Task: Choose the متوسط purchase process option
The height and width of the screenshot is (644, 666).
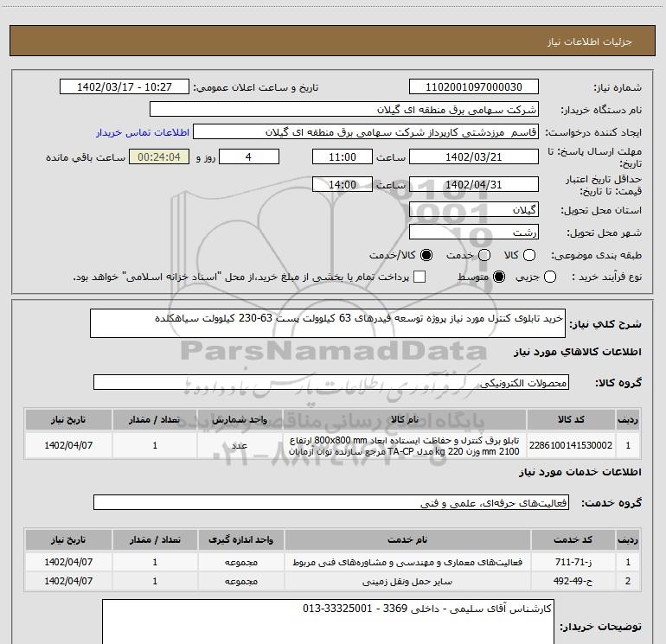Action: pos(499,277)
